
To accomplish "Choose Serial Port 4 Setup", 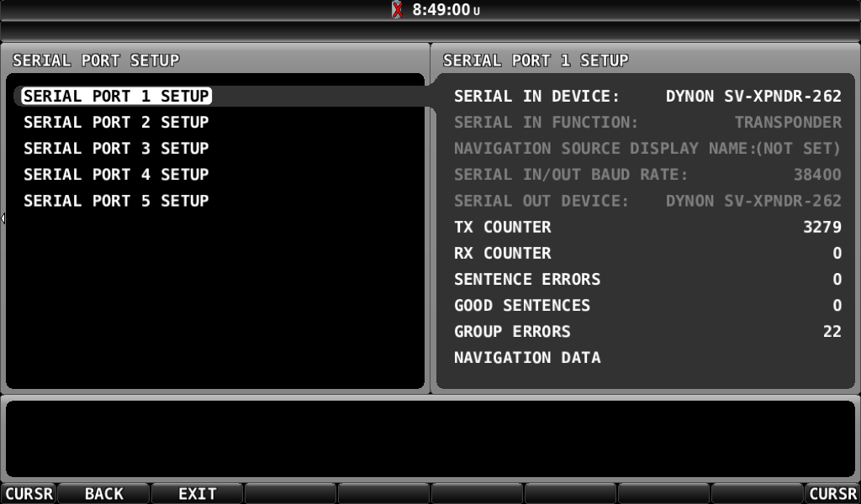I will tap(116, 175).
